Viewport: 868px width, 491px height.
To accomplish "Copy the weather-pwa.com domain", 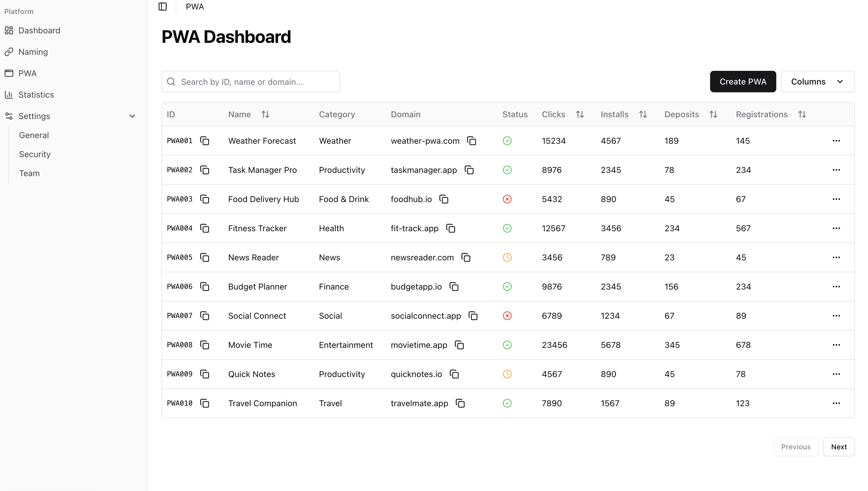I will pyautogui.click(x=472, y=141).
